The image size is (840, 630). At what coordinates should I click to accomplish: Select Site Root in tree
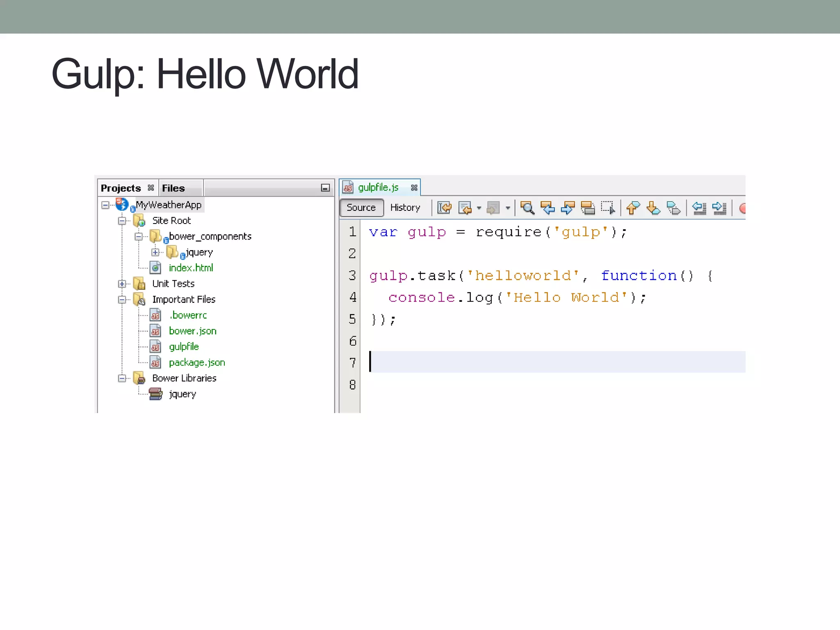171,221
